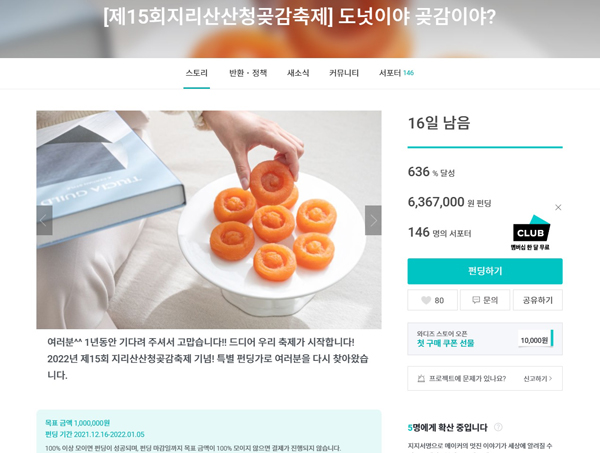The image size is (600, 453).
Task: Close the CLUB membership popup with X
Action: point(558,207)
